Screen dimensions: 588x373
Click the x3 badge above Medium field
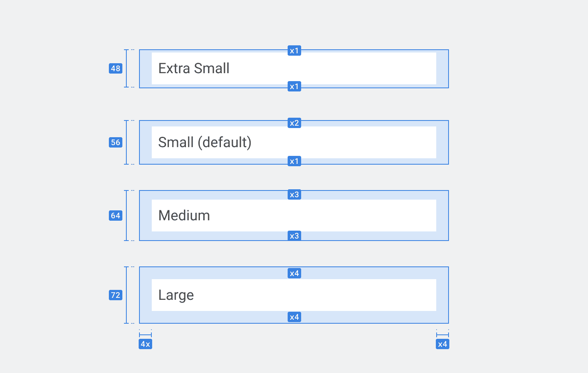pyautogui.click(x=294, y=195)
